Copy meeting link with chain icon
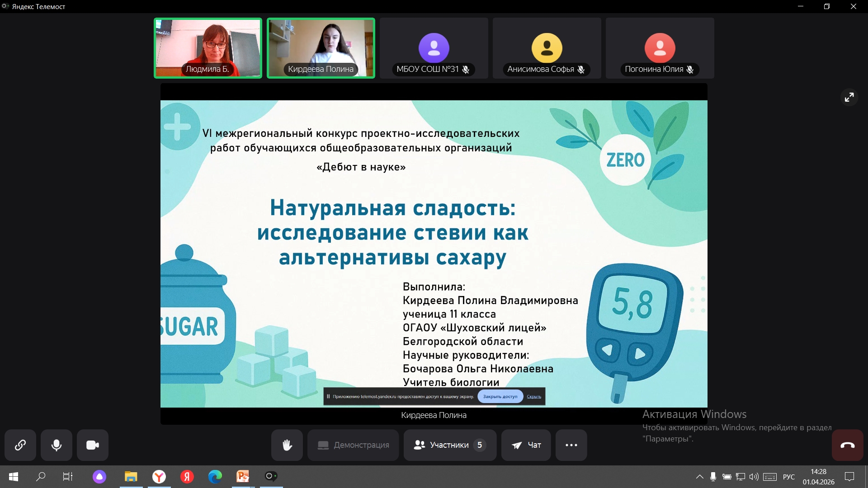This screenshot has width=868, height=488. (x=20, y=445)
